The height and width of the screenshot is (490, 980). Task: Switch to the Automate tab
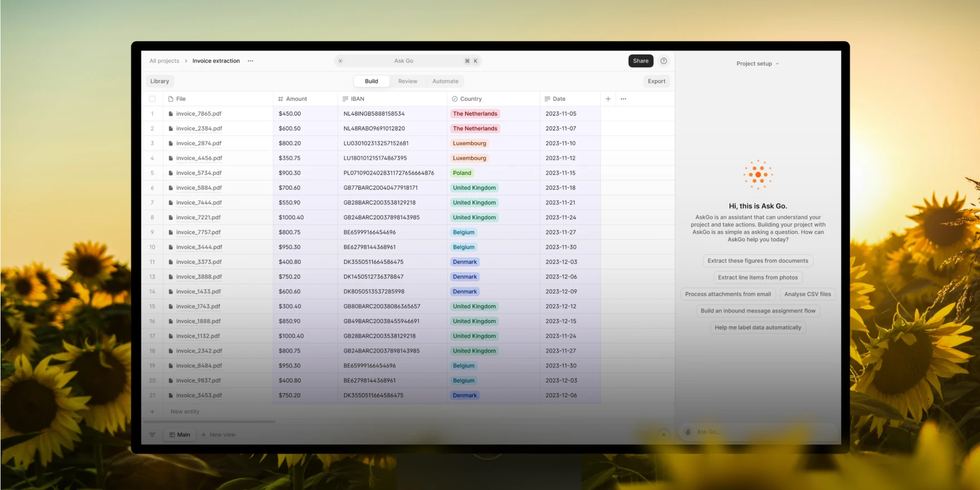445,81
